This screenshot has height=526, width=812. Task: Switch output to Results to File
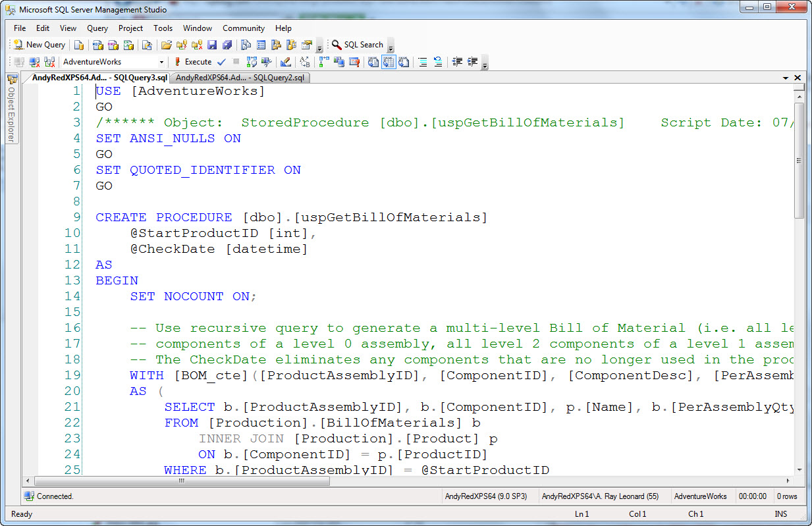403,62
